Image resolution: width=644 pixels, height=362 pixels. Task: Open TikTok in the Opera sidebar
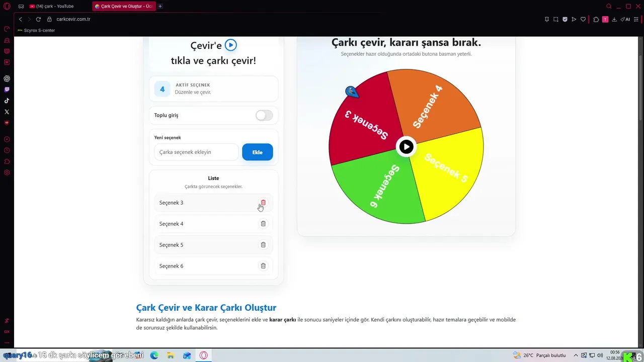[7, 101]
